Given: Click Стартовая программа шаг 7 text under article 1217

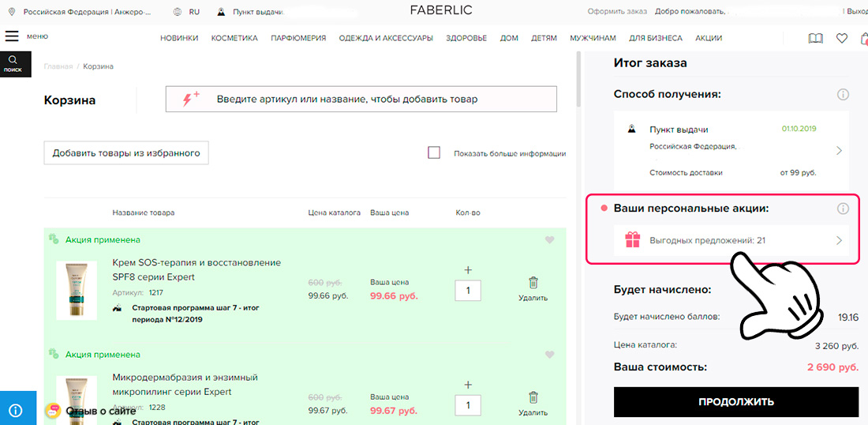Looking at the screenshot, I should (x=196, y=313).
